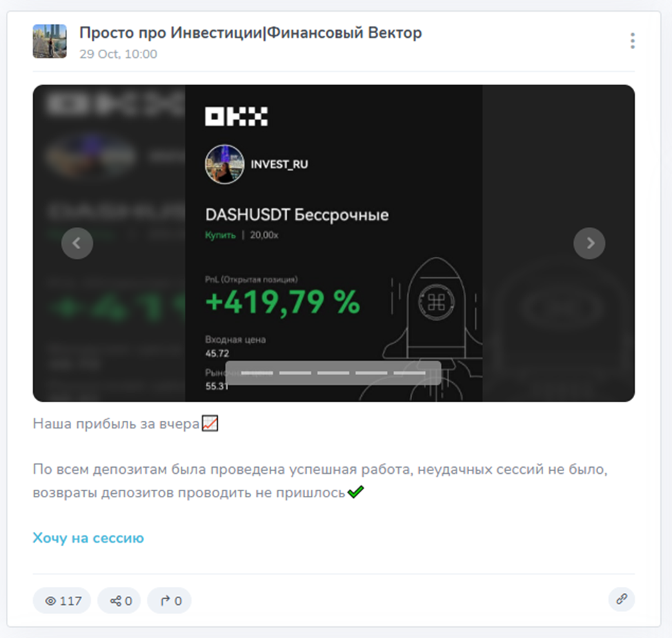The width and height of the screenshot is (672, 638).
Task: Click the blurred left preview image
Action: 109,243
